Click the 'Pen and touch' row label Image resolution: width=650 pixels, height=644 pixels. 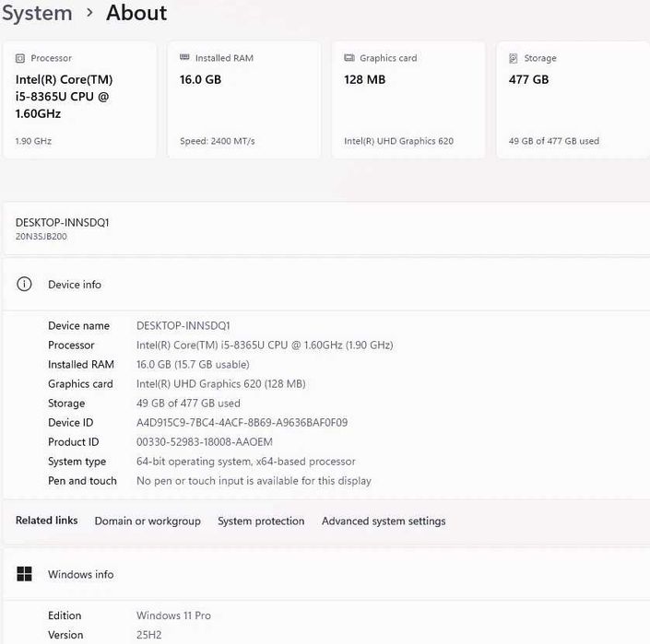82,481
